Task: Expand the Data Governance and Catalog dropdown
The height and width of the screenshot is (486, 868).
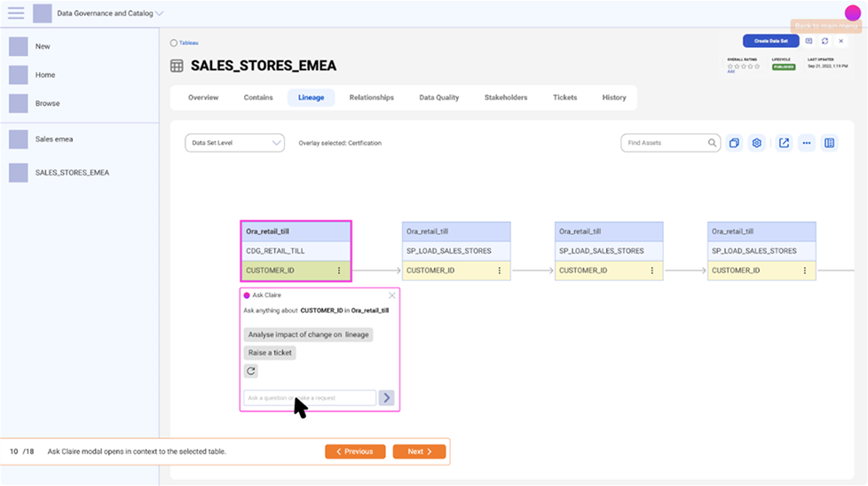Action: tap(160, 13)
